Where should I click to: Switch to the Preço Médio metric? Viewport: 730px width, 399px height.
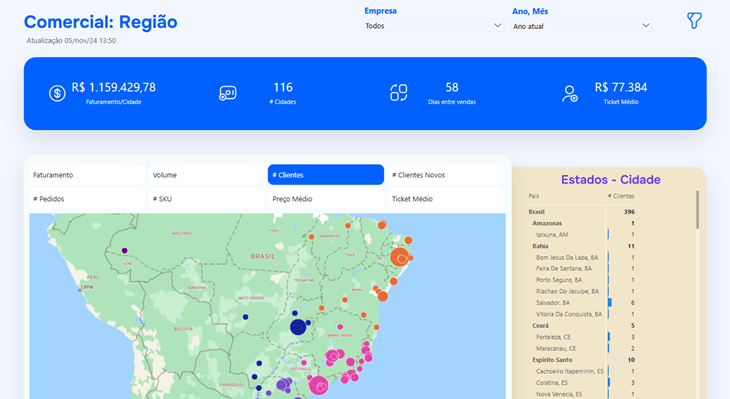326,199
